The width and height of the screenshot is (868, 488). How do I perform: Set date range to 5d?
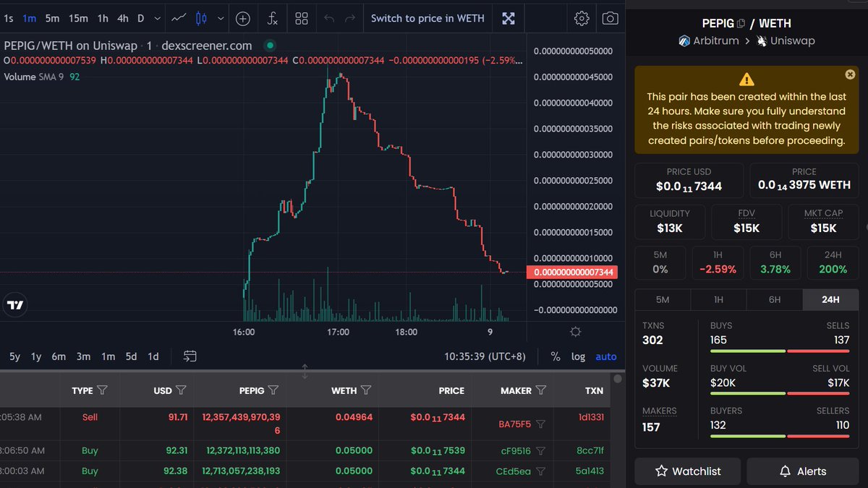pyautogui.click(x=131, y=356)
